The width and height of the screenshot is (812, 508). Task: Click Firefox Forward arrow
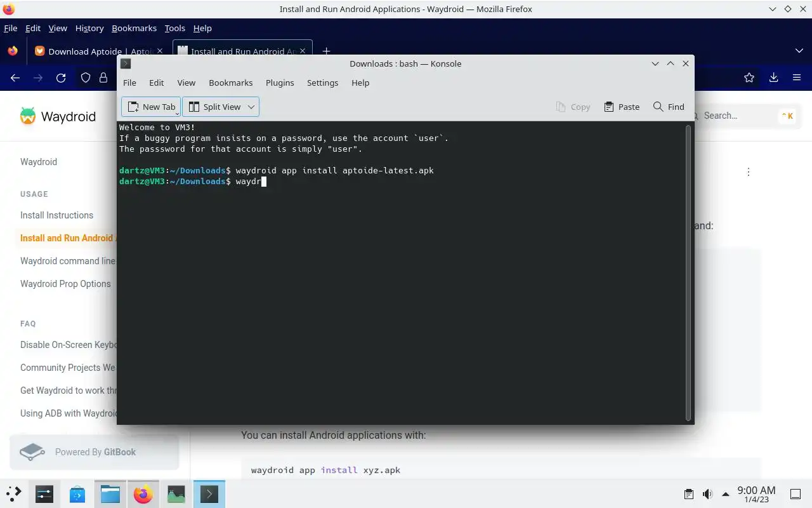click(38, 77)
